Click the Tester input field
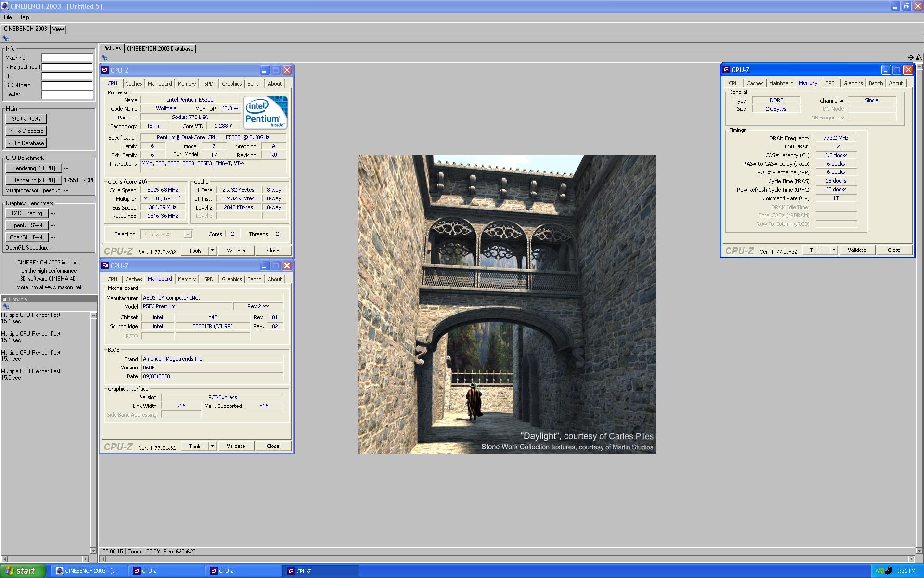Image resolution: width=924 pixels, height=578 pixels. coord(67,94)
